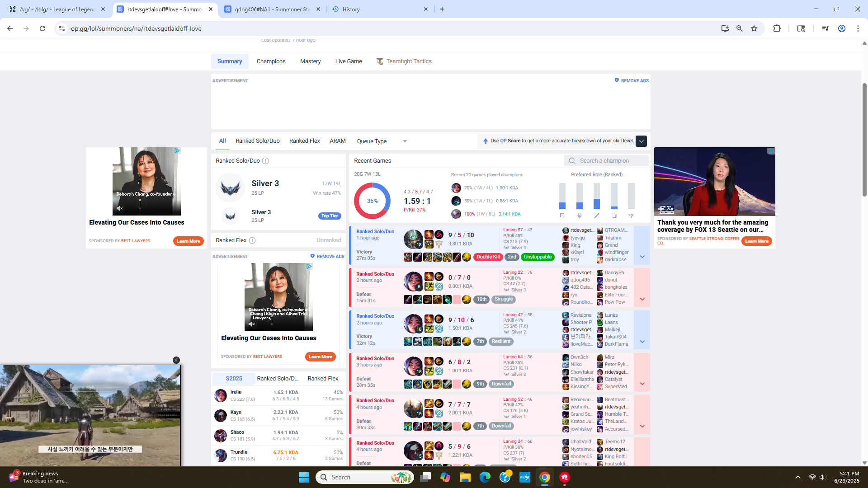Click the champion portrait in 0/7/0 defeat game
The image size is (868, 488).
coord(413,282)
